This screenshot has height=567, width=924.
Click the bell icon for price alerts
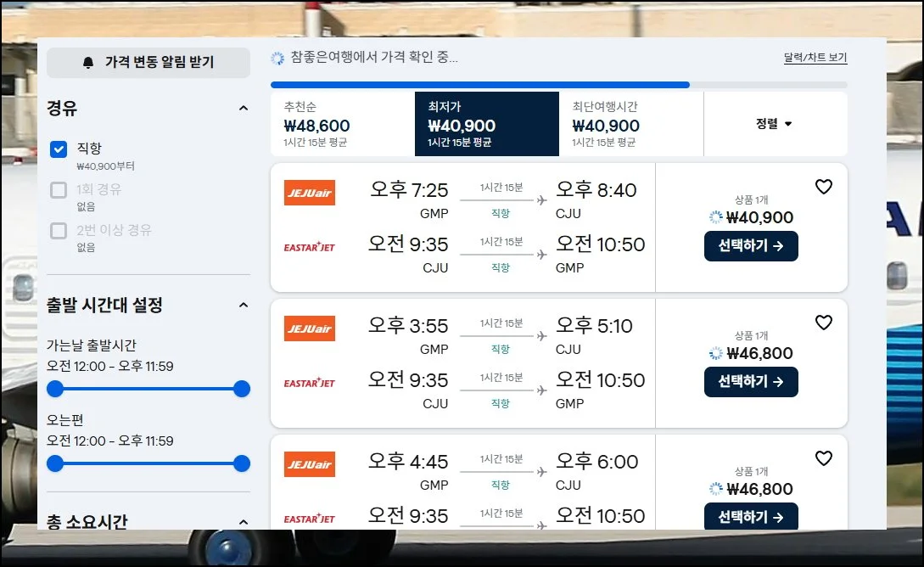pos(88,63)
